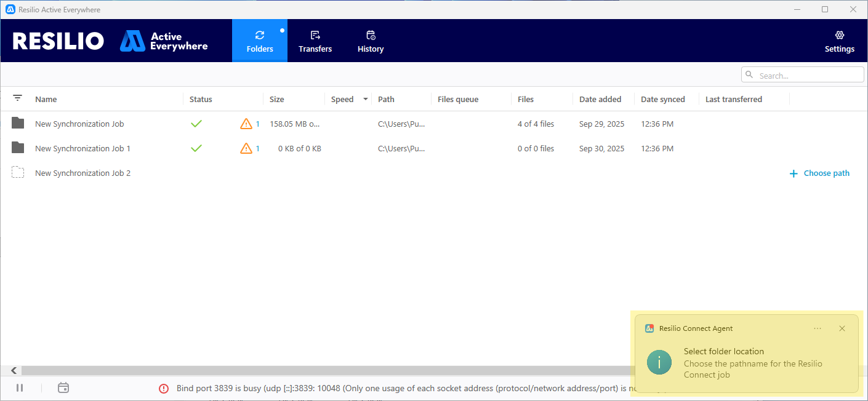Click the red bind port error icon
Viewport: 868px width, 401px height.
pos(164,389)
